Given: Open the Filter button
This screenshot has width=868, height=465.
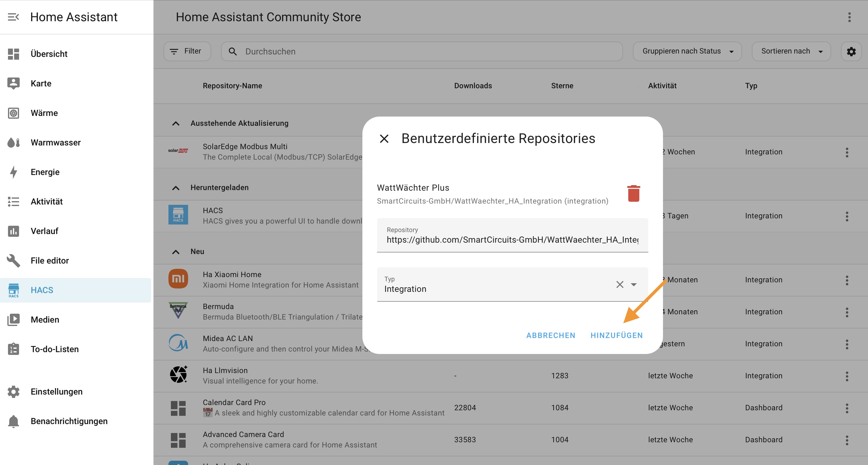Looking at the screenshot, I should tap(187, 51).
